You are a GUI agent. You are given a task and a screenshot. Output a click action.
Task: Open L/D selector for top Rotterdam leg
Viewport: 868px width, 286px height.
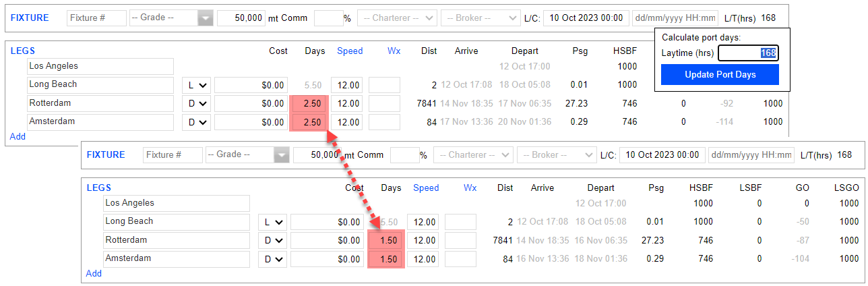pos(197,104)
